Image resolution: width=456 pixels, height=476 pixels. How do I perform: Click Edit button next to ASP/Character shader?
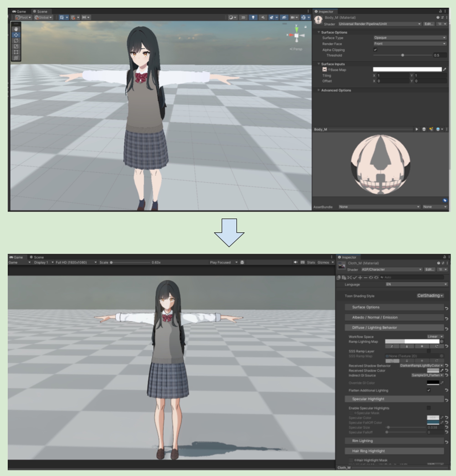pos(429,269)
